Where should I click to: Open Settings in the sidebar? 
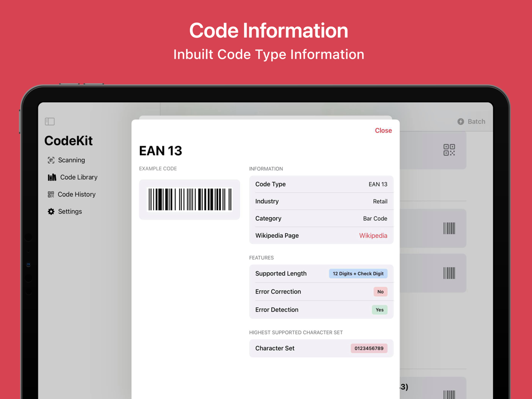65,211
